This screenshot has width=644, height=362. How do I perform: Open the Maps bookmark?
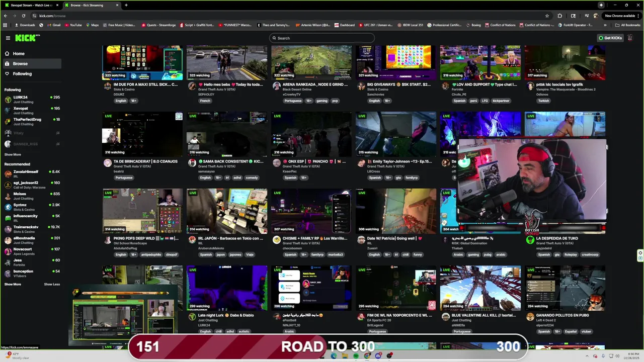coord(92,25)
